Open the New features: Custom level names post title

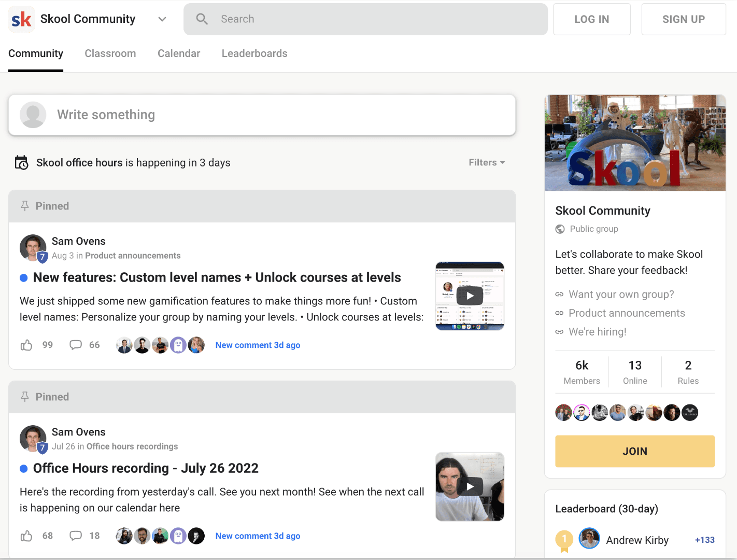217,277
